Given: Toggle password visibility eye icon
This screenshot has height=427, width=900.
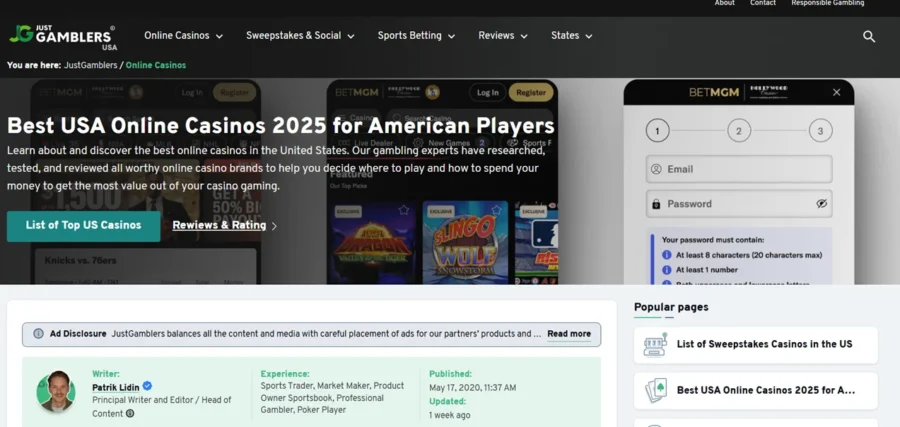Looking at the screenshot, I should pos(821,204).
